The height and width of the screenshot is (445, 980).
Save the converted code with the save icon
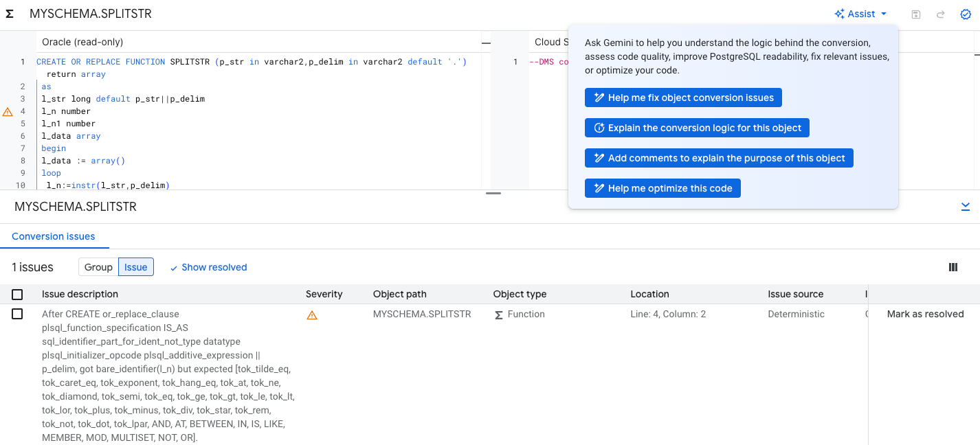click(915, 14)
